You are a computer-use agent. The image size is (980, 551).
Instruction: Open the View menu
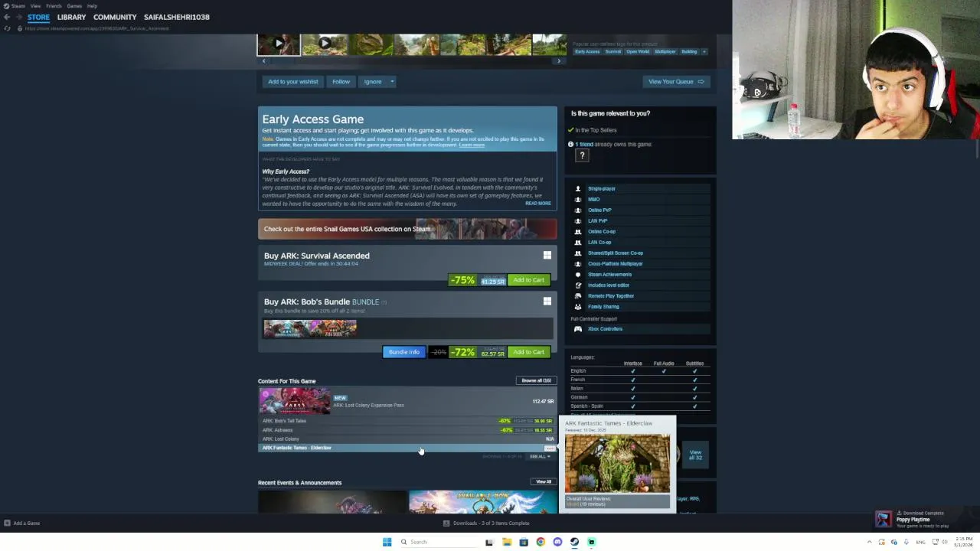pos(35,5)
